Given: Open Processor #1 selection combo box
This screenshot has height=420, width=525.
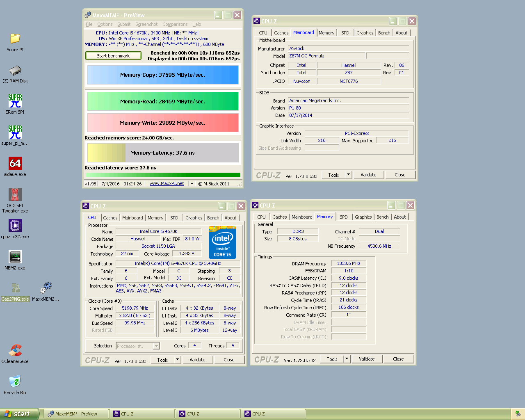Looking at the screenshot, I should pos(138,346).
